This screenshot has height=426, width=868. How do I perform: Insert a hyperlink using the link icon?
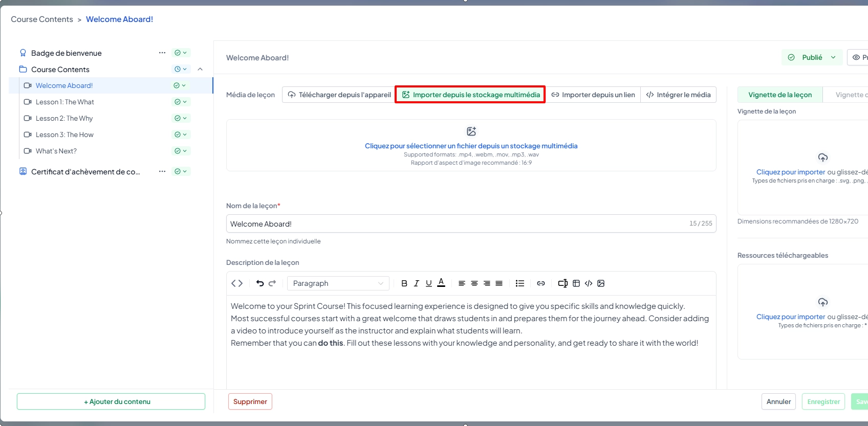[x=541, y=283]
